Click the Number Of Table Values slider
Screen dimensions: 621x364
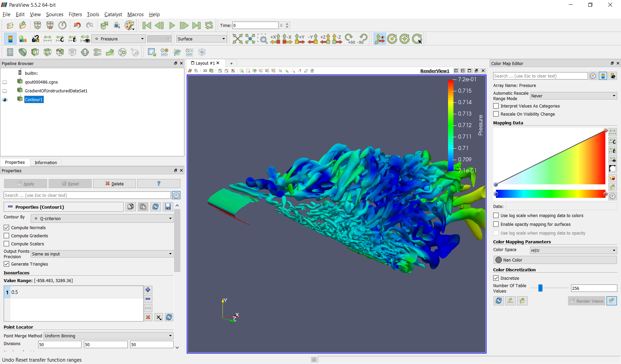540,288
